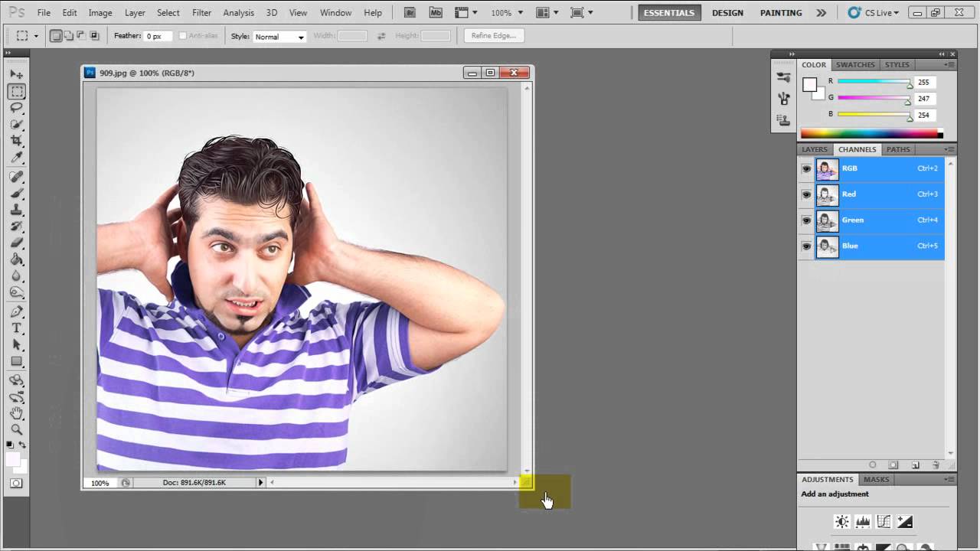Hide the Green channel visibility eye
The width and height of the screenshot is (980, 551).
coord(806,220)
